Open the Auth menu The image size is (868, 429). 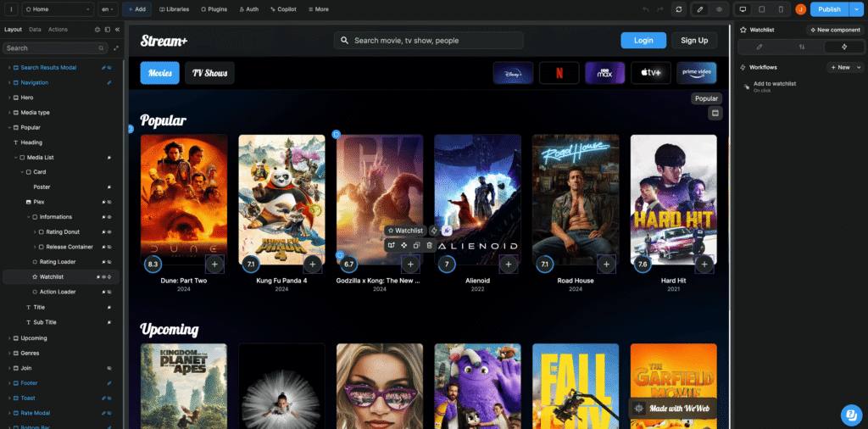(x=248, y=9)
